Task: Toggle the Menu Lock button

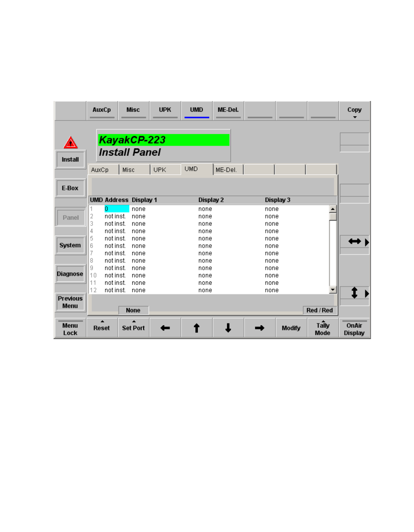Action: coord(70,328)
